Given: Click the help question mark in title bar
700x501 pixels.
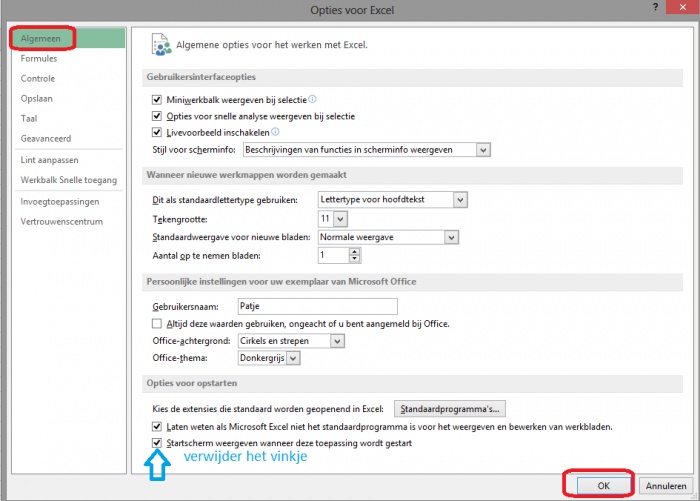Looking at the screenshot, I should tap(655, 7).
